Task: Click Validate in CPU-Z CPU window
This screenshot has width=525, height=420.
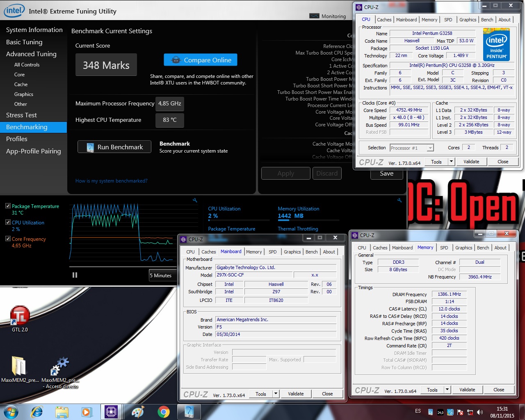Action: click(x=471, y=162)
